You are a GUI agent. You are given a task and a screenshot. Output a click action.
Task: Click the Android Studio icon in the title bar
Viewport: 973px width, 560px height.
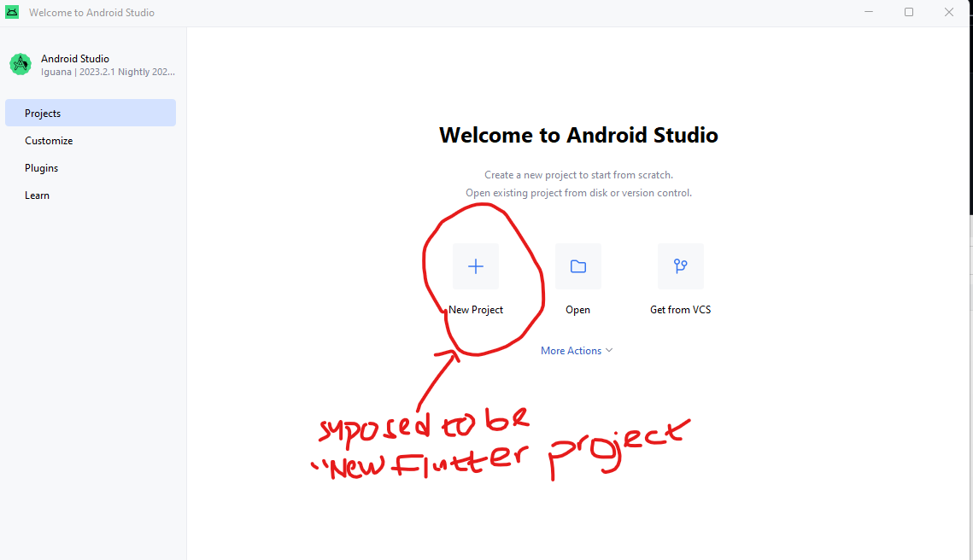11,12
